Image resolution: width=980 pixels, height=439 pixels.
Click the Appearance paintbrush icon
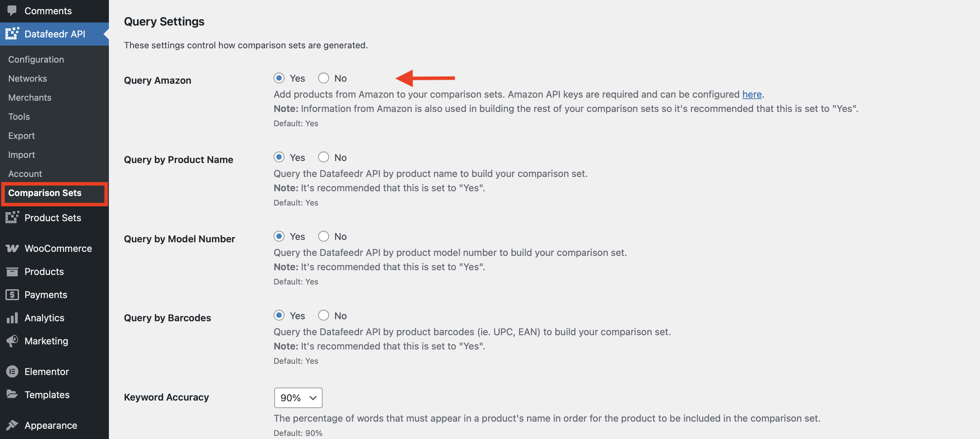[12, 425]
